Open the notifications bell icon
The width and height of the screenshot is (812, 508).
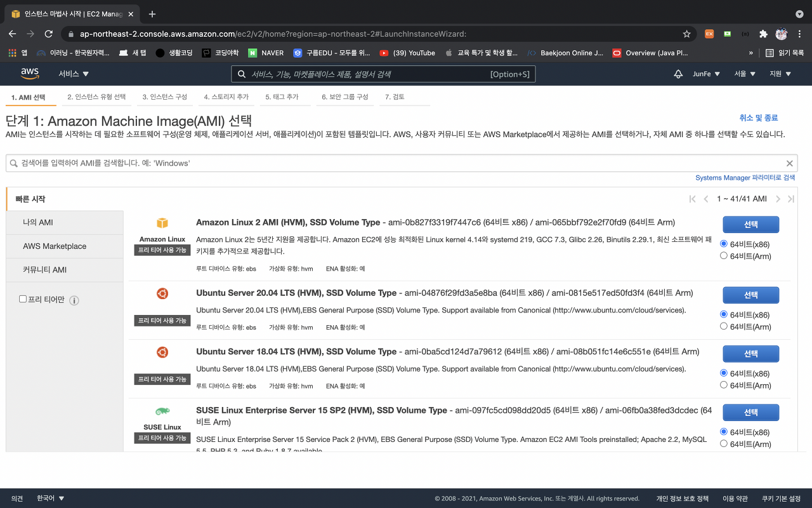click(678, 74)
